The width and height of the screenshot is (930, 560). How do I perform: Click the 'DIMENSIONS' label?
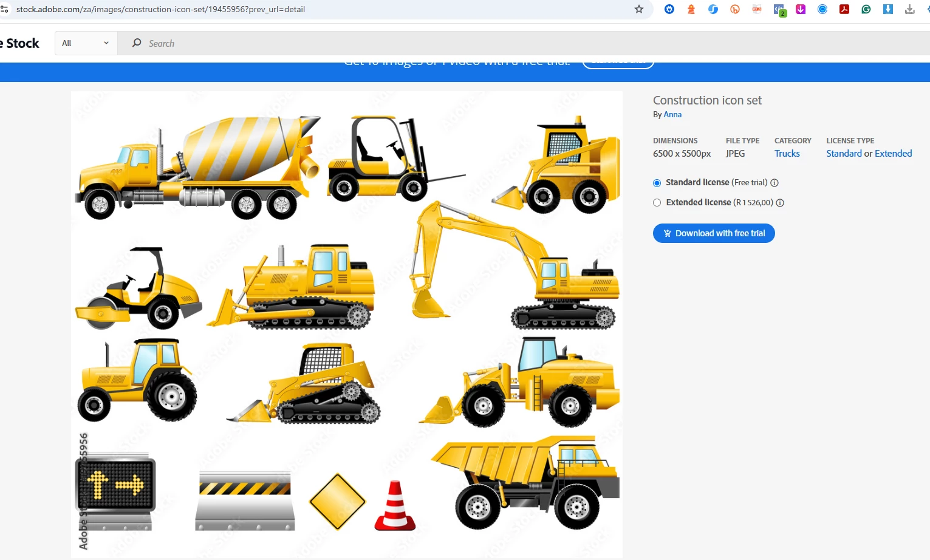(675, 140)
